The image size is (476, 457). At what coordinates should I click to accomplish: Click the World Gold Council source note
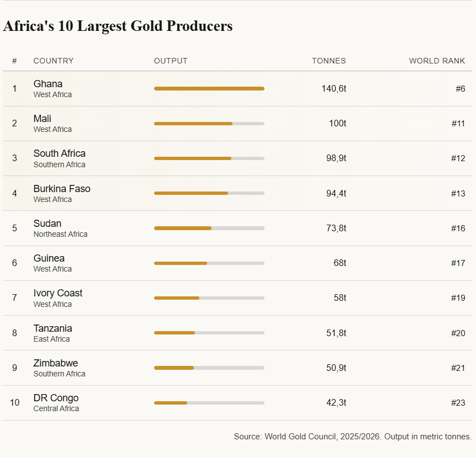click(x=352, y=437)
